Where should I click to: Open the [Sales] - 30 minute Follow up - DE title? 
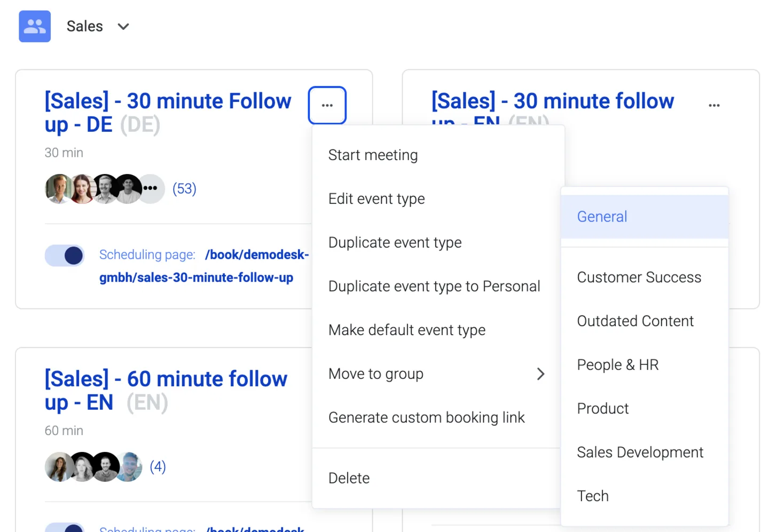(x=168, y=113)
